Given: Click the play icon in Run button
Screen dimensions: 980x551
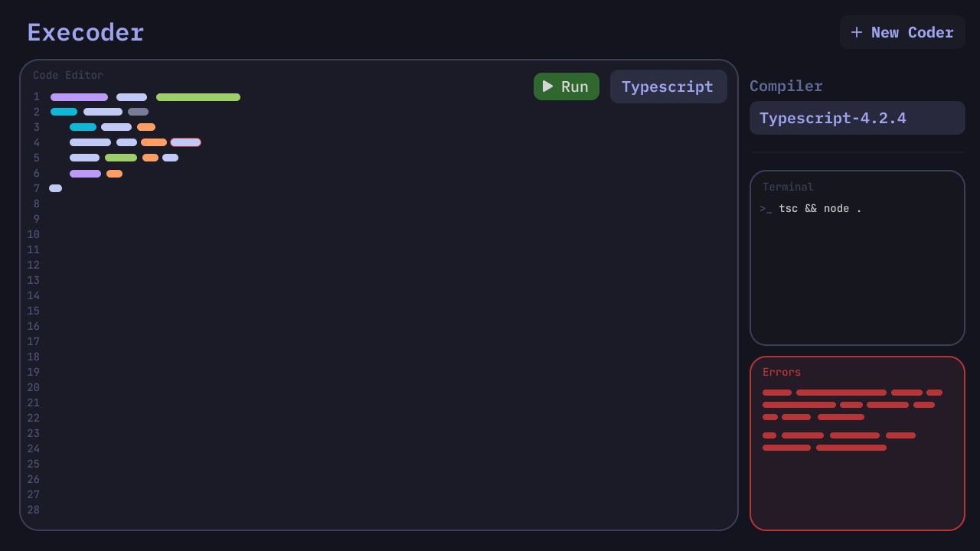Looking at the screenshot, I should coord(548,86).
